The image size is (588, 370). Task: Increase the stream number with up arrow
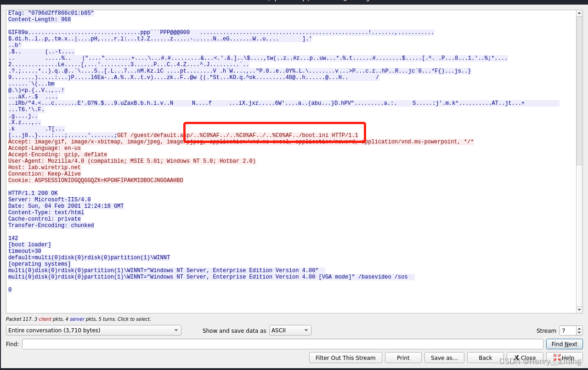(x=579, y=328)
